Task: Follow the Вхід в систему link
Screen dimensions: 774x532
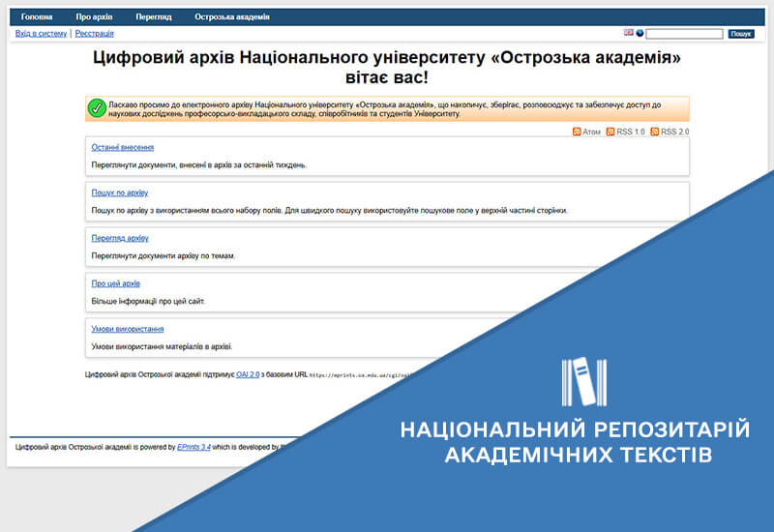Action: point(41,34)
